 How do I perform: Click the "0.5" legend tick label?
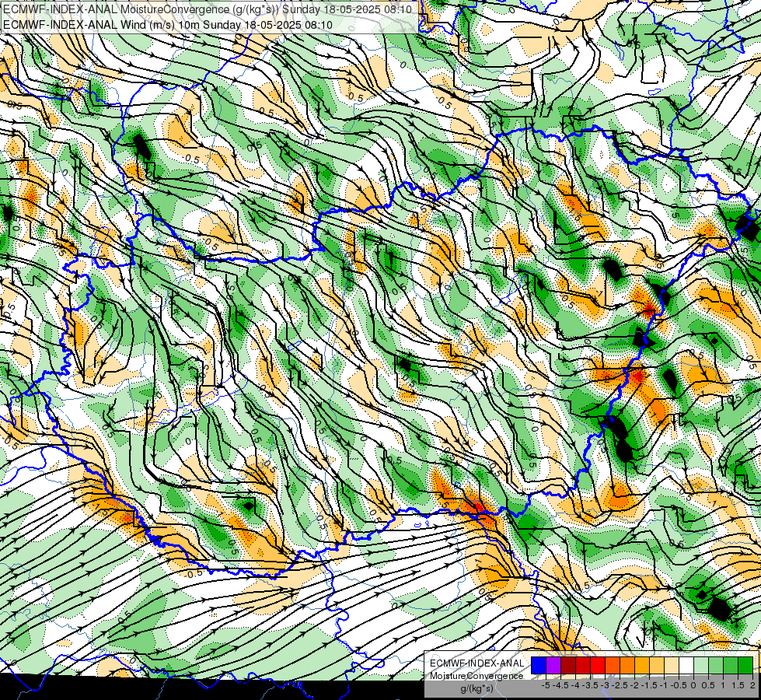coord(708,685)
